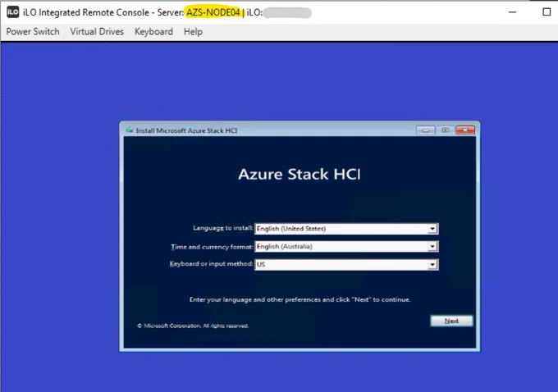The image size is (558, 392).
Task: Select the English (United States) language field
Action: (346, 229)
